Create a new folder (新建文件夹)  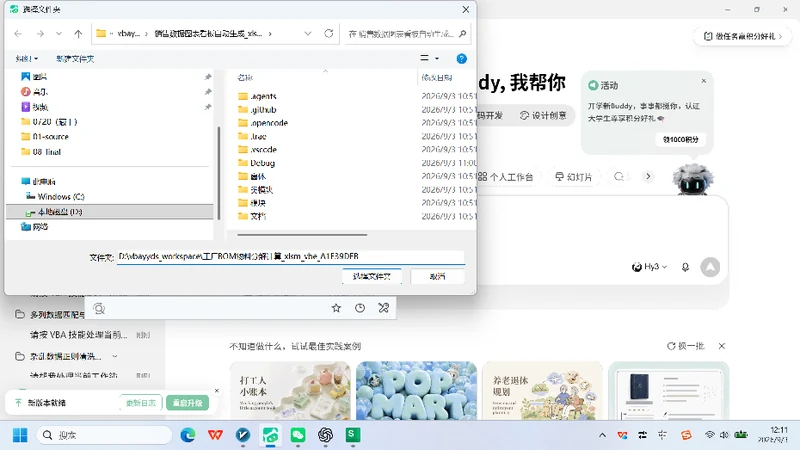click(x=75, y=59)
